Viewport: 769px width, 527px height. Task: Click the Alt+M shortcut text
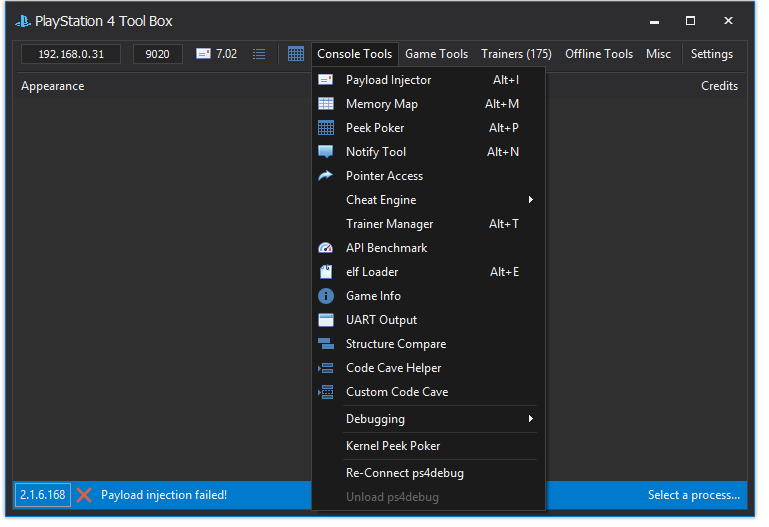coord(502,103)
